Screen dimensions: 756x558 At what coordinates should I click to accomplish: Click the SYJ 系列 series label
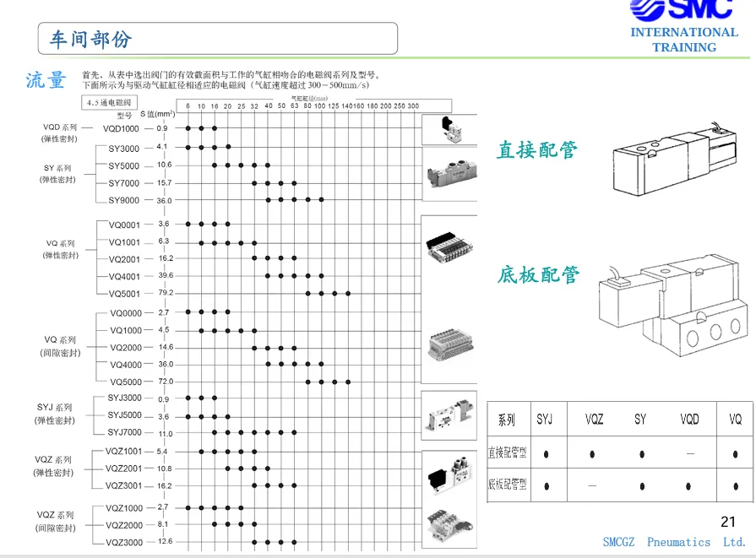54,408
